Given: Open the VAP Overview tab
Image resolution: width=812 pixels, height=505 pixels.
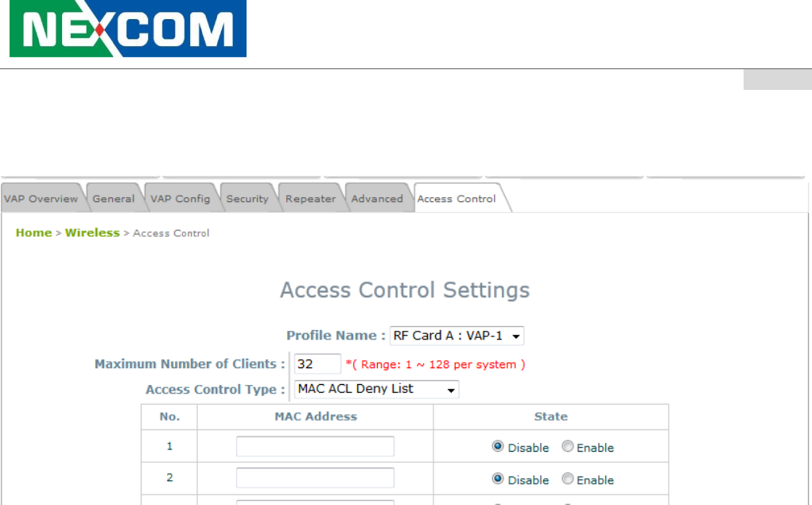Looking at the screenshot, I should click(x=41, y=199).
